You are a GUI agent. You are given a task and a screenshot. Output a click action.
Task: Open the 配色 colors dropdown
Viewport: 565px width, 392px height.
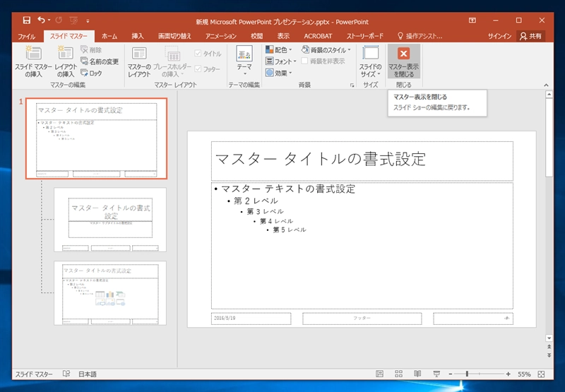click(278, 49)
